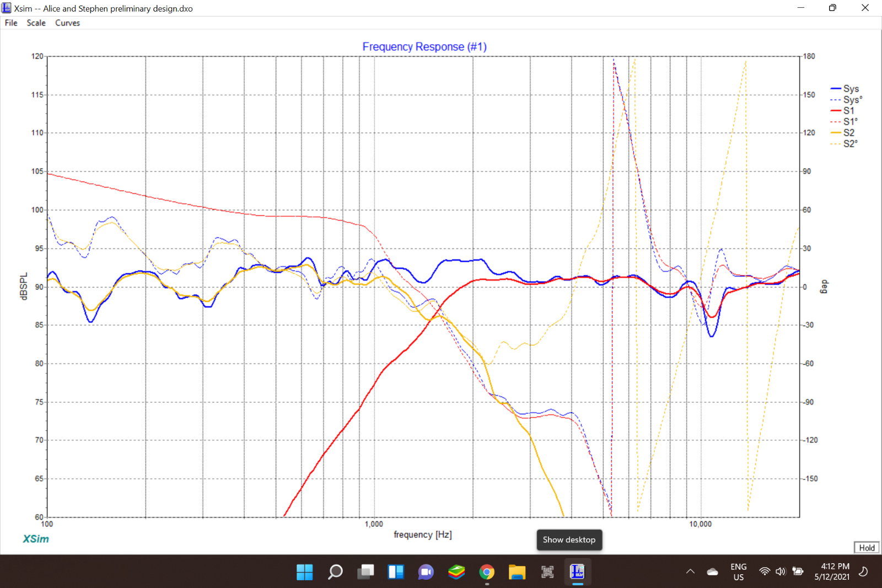Open Widgets from the taskbar
Screen dimensions: 882x588
click(395, 572)
